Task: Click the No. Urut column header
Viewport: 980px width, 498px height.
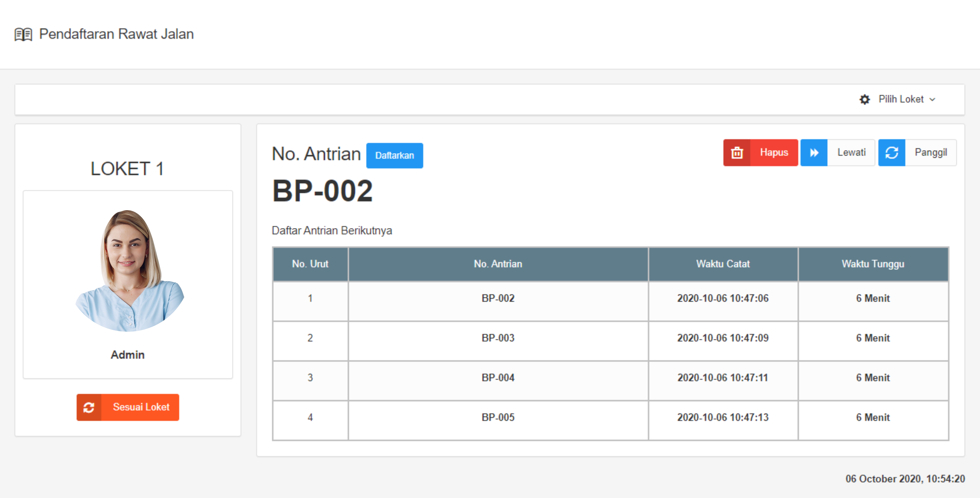Action: tap(310, 264)
